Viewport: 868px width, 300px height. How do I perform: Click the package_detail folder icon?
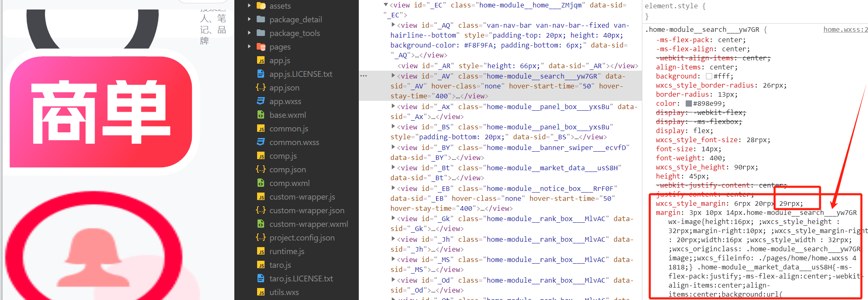(x=261, y=19)
